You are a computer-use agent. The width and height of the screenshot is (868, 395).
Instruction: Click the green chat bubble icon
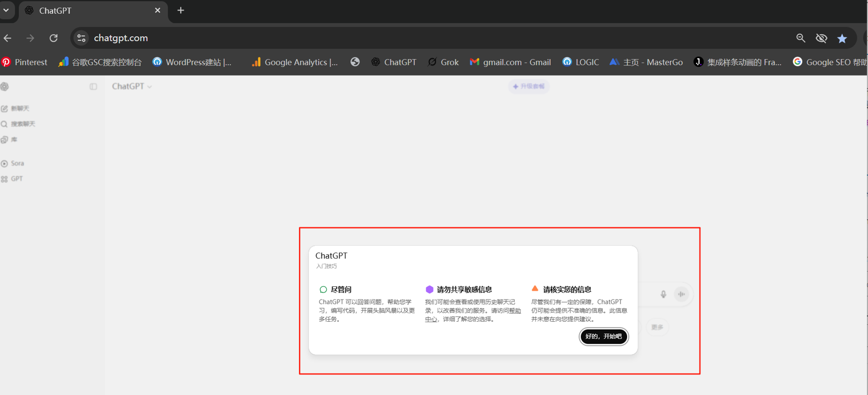pyautogui.click(x=323, y=290)
